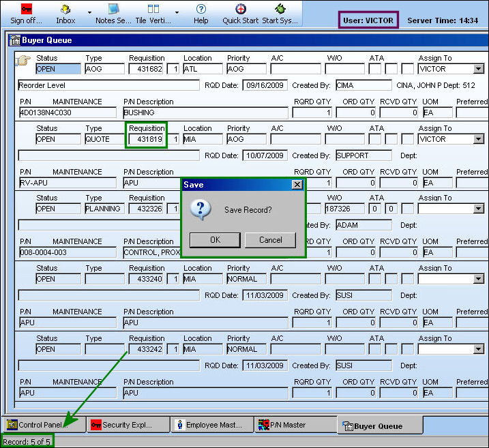This screenshot has width=489, height=448.
Task: Click the RQD Date 09/16/2009 field
Action: tap(265, 85)
